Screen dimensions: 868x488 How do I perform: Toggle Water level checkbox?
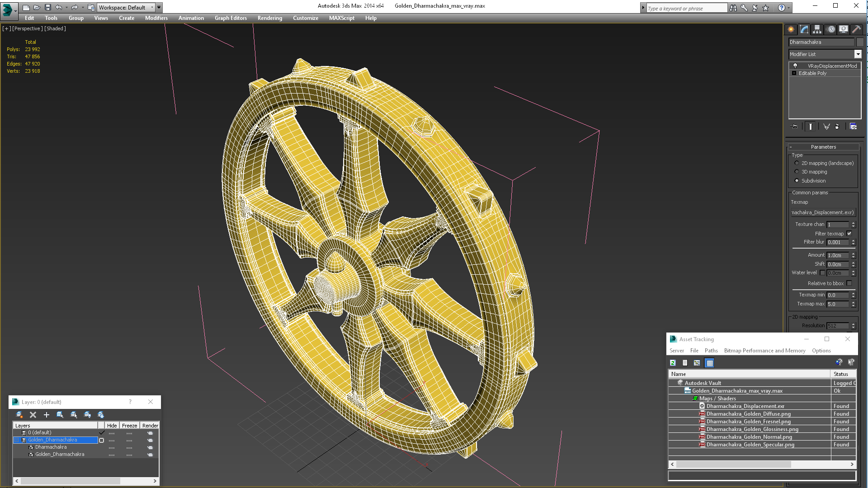[x=822, y=272]
